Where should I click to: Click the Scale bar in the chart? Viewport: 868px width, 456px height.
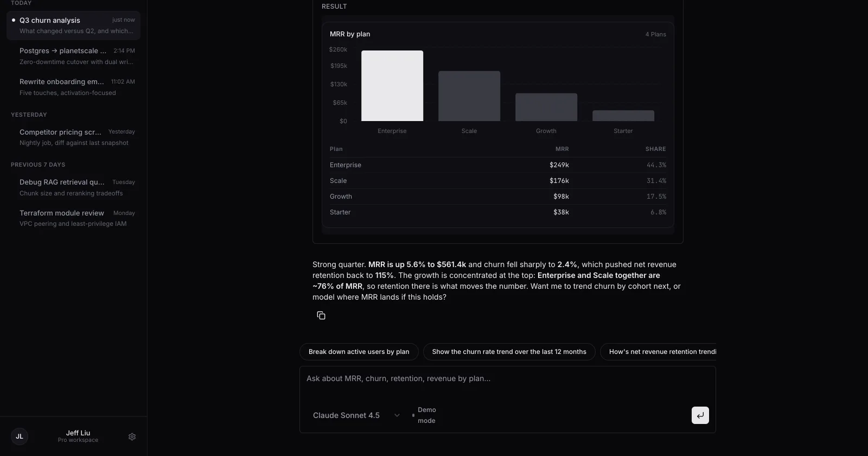(x=469, y=96)
